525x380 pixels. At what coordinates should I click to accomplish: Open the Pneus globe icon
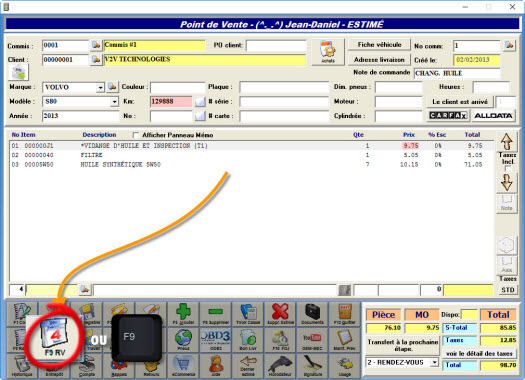(x=183, y=340)
